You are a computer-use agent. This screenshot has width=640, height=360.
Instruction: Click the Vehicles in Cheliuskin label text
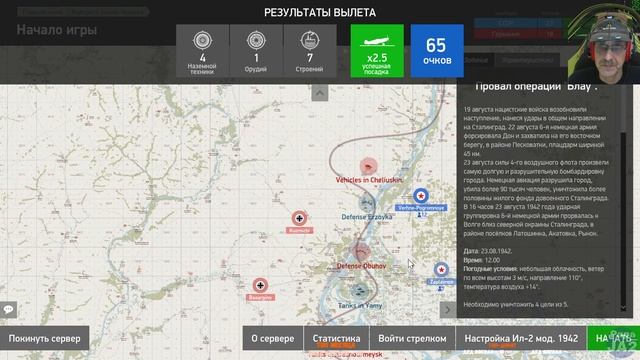click(x=369, y=180)
